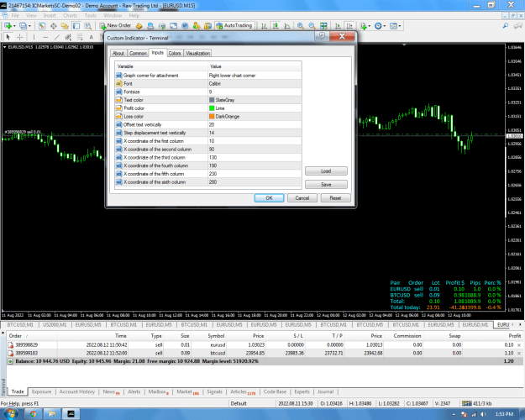
Task: Click the triangle beside EURUSD,M15 chart title
Action: click(5, 47)
